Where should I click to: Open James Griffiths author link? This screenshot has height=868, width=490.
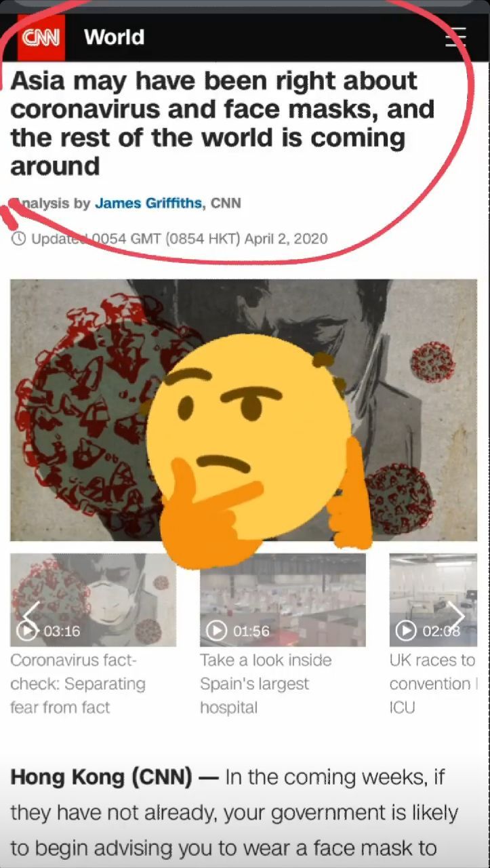coord(148,203)
